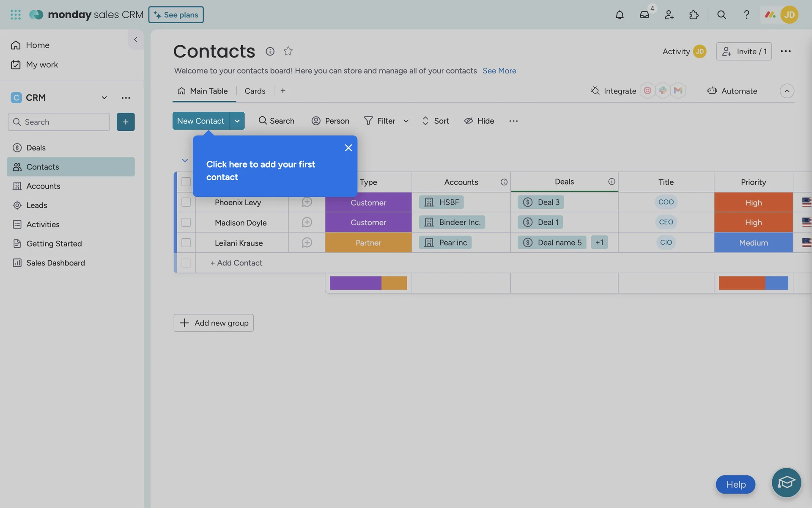
Task: Switch to the Cards tab
Action: 255,91
